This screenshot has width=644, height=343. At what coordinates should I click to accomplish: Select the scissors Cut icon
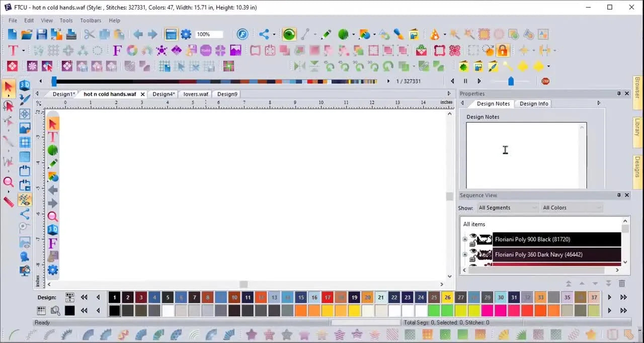pos(89,34)
